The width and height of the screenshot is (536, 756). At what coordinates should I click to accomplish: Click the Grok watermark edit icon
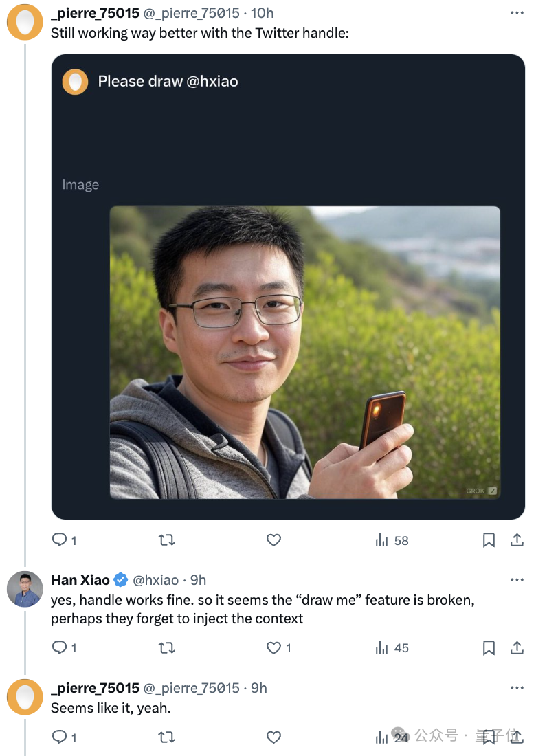click(492, 491)
